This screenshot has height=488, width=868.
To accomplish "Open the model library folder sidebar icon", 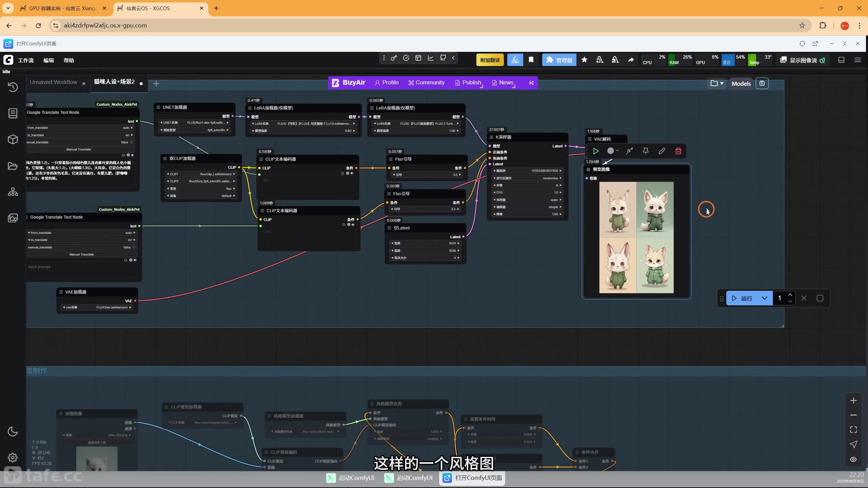I will pos(13,166).
